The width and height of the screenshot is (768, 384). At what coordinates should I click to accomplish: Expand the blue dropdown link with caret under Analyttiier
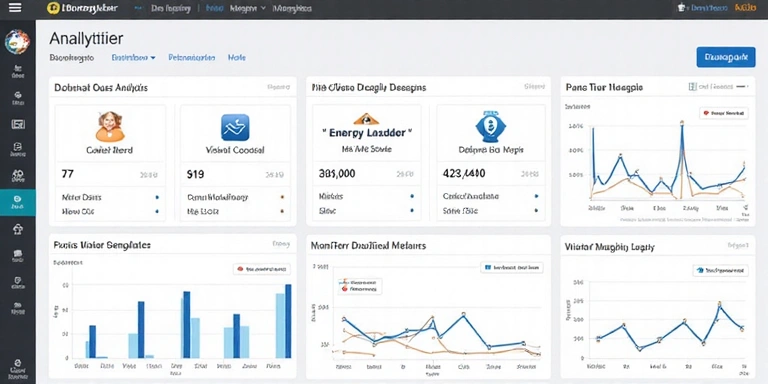click(x=133, y=57)
